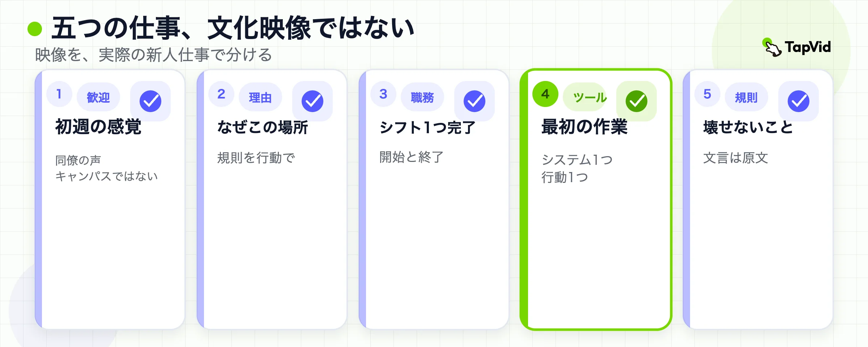Image resolution: width=868 pixels, height=347 pixels.
Task: Click the purple accent stripe of the 初週の感覚 card
Action: (x=38, y=199)
